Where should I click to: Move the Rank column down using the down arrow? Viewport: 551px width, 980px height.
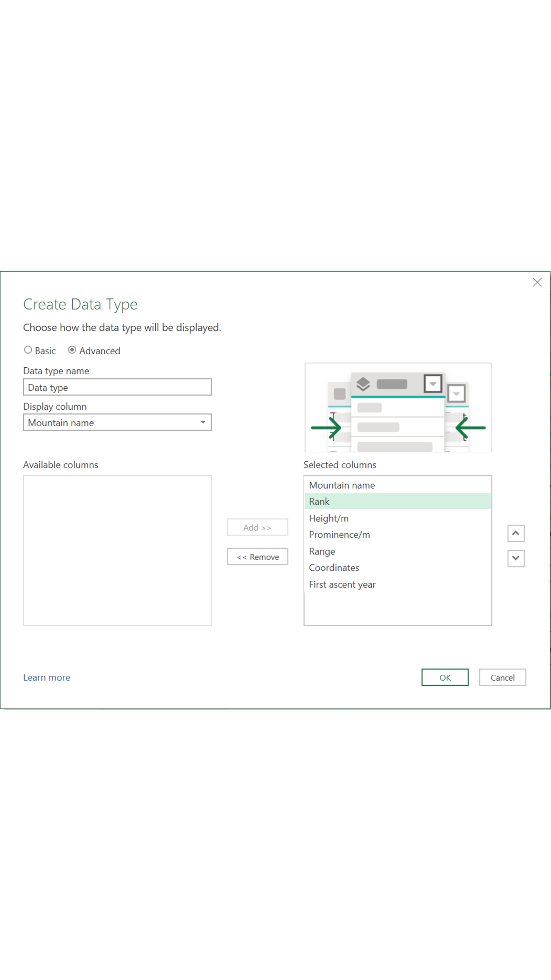pos(516,558)
